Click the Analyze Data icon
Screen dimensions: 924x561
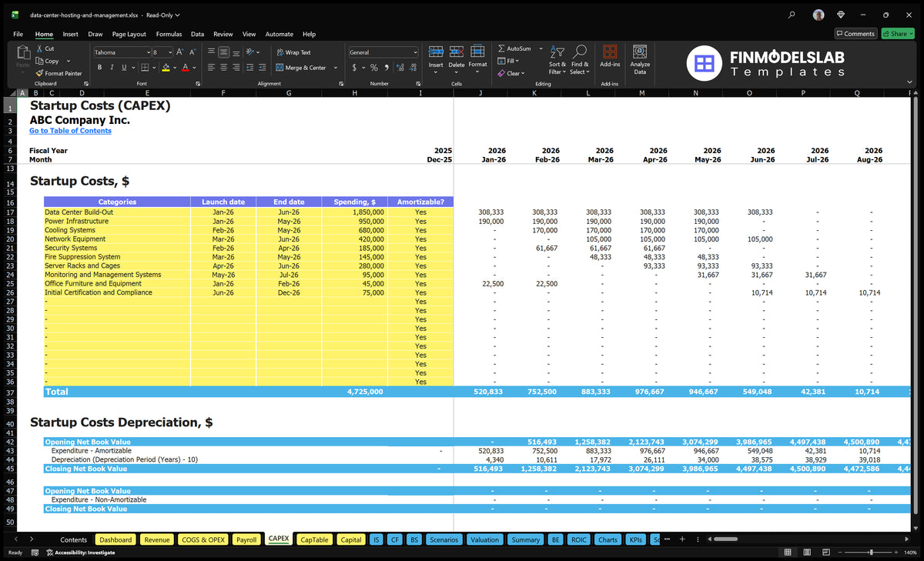pyautogui.click(x=640, y=52)
